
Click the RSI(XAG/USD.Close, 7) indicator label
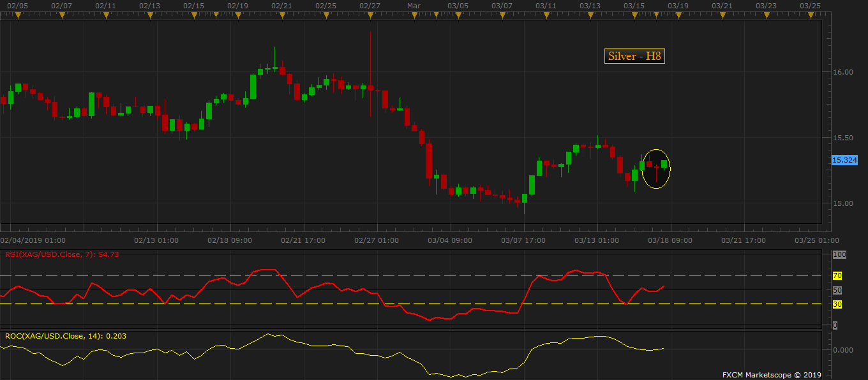(62, 254)
